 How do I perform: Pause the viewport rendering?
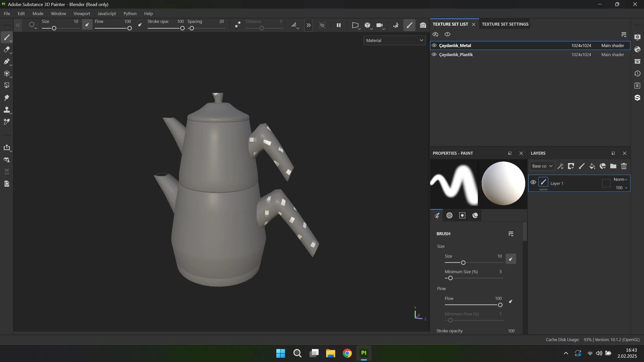coord(338,25)
